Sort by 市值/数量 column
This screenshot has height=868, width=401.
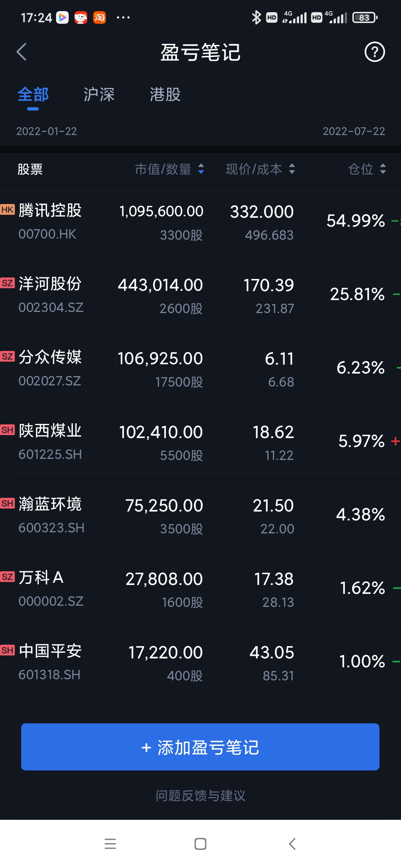pos(169,169)
